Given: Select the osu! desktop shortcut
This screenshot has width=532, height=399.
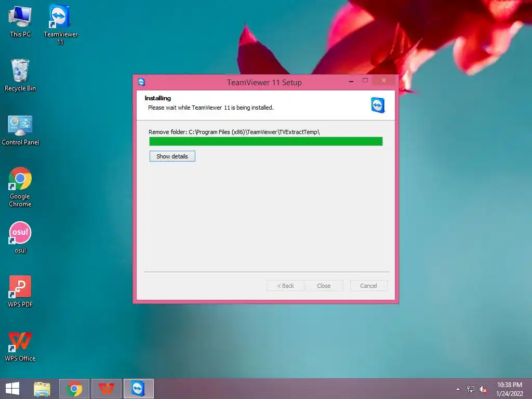Looking at the screenshot, I should click(20, 237).
